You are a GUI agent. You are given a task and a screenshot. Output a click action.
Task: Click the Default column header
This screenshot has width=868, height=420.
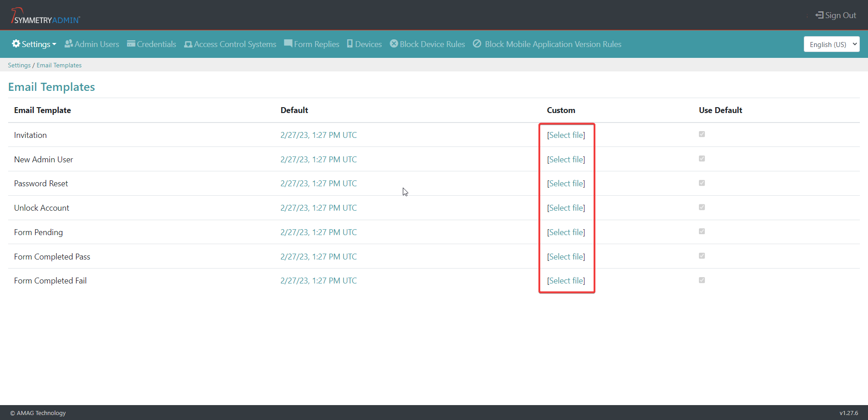tap(294, 110)
